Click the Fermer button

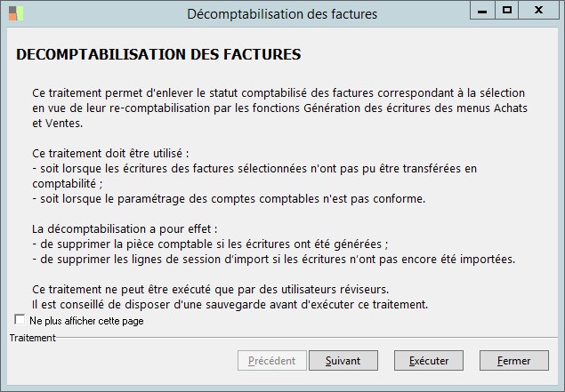coord(513,361)
